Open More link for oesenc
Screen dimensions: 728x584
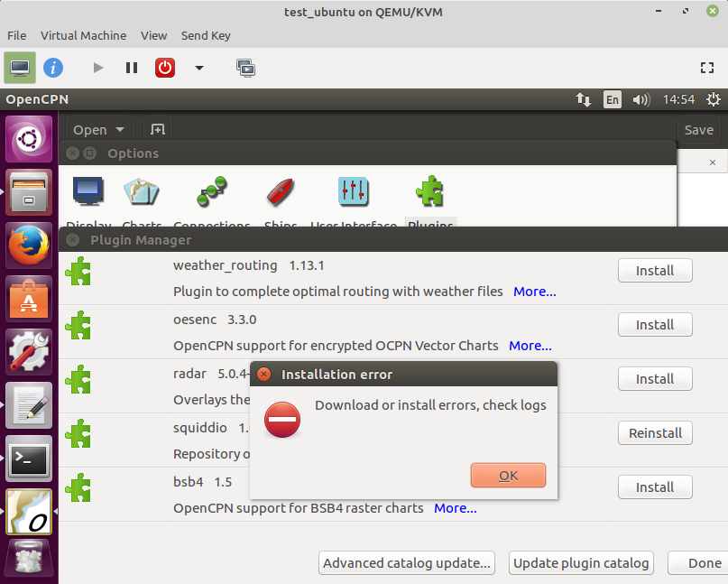coord(530,346)
